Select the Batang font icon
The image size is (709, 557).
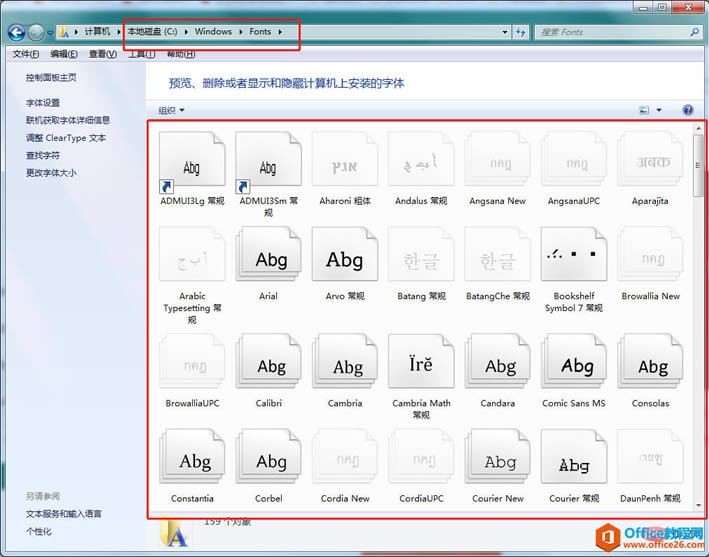click(421, 255)
